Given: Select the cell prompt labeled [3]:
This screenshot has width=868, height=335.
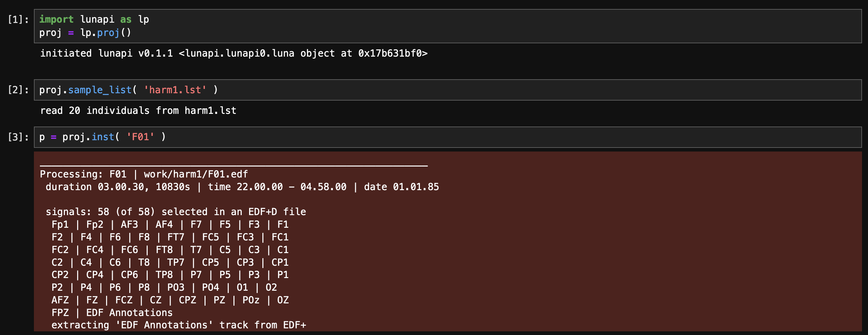Looking at the screenshot, I should pyautogui.click(x=18, y=137).
